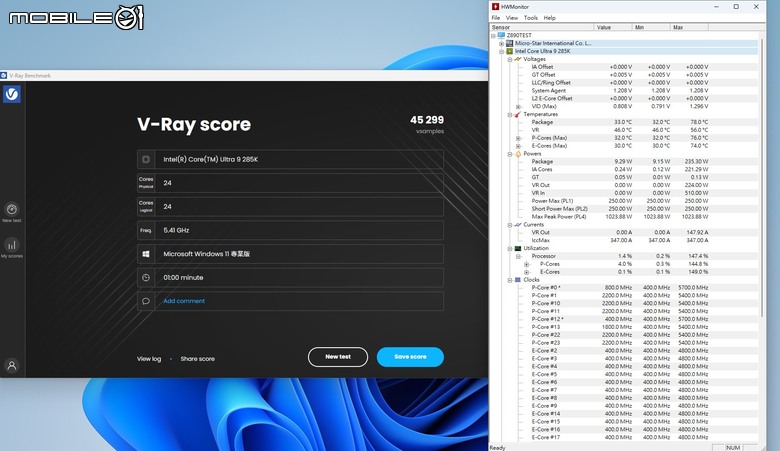Click the 5.41 GHz frequency value
Screen dimensions: 780x451
176,230
